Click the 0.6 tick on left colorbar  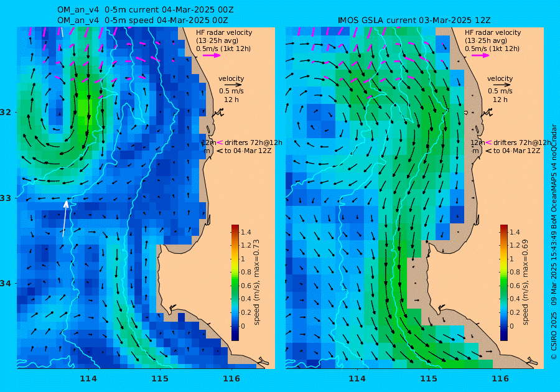[246, 286]
